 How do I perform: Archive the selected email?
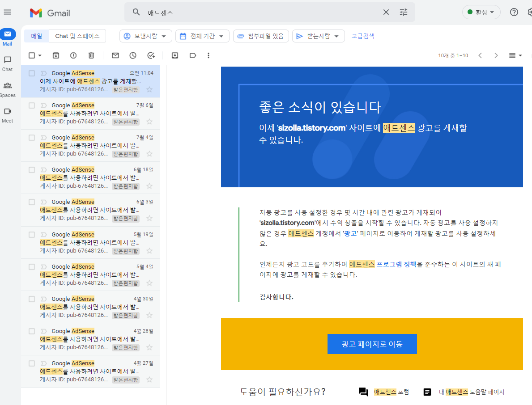tap(56, 55)
